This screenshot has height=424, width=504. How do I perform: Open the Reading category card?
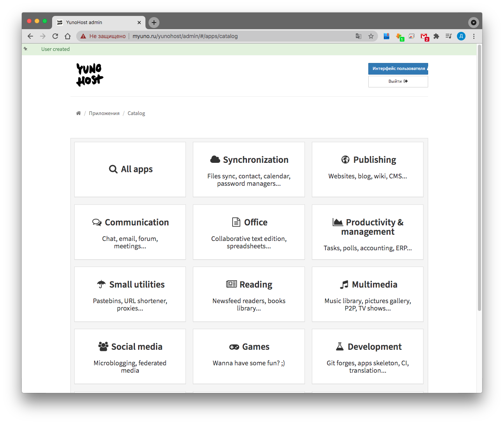[249, 294]
